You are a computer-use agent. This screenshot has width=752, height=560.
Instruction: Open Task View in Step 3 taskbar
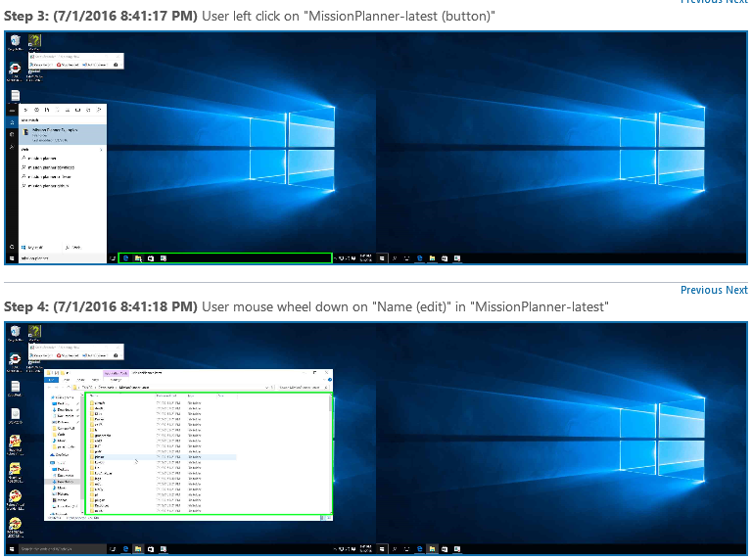click(113, 258)
